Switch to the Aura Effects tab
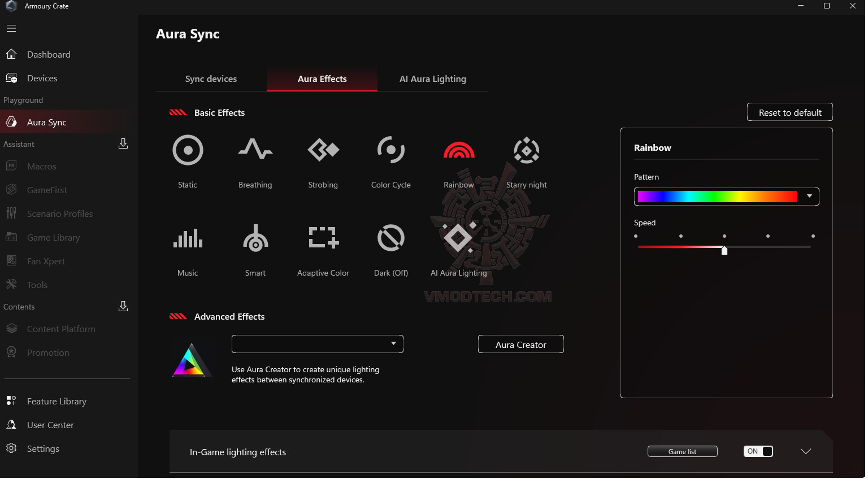The width and height of the screenshot is (868, 488). [x=322, y=79]
